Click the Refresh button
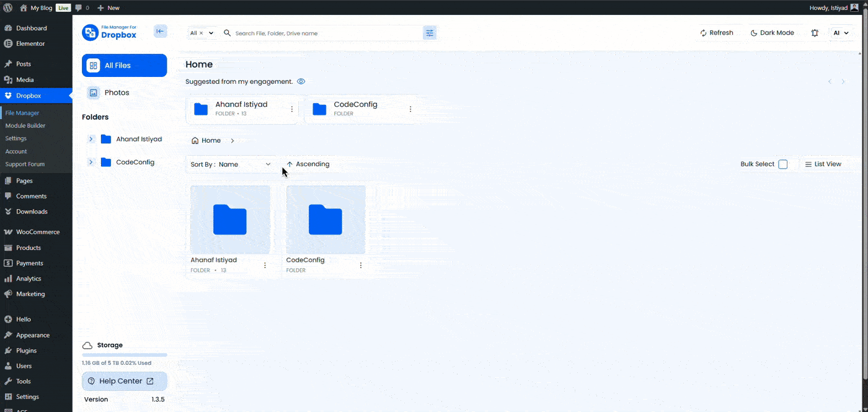The image size is (868, 412). tap(718, 32)
